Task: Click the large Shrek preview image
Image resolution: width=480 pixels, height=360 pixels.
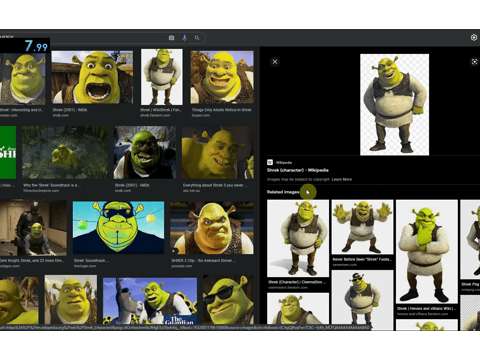Action: coord(394,105)
